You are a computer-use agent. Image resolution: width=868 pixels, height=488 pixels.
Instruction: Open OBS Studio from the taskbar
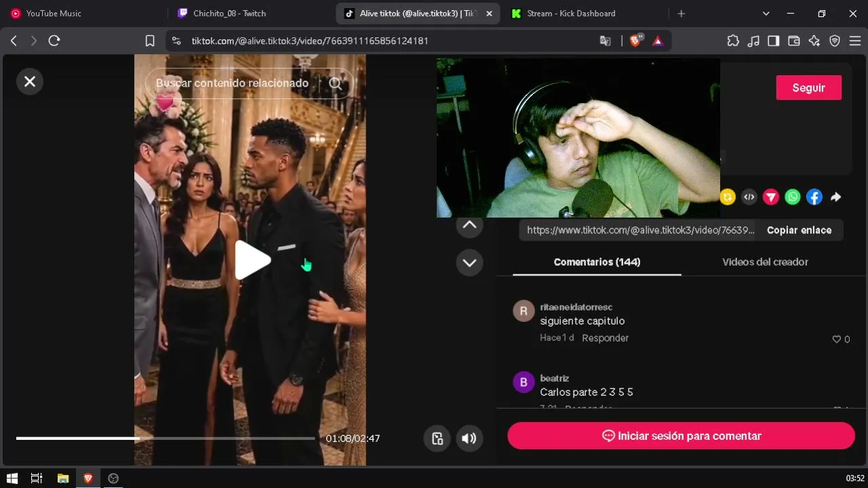(113, 478)
